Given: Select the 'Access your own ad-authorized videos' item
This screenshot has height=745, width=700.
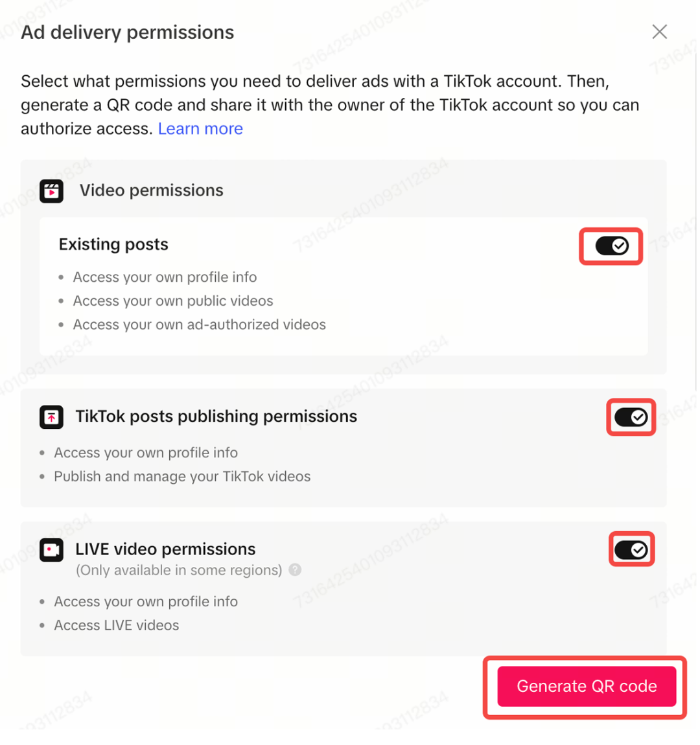Looking at the screenshot, I should pyautogui.click(x=200, y=325).
